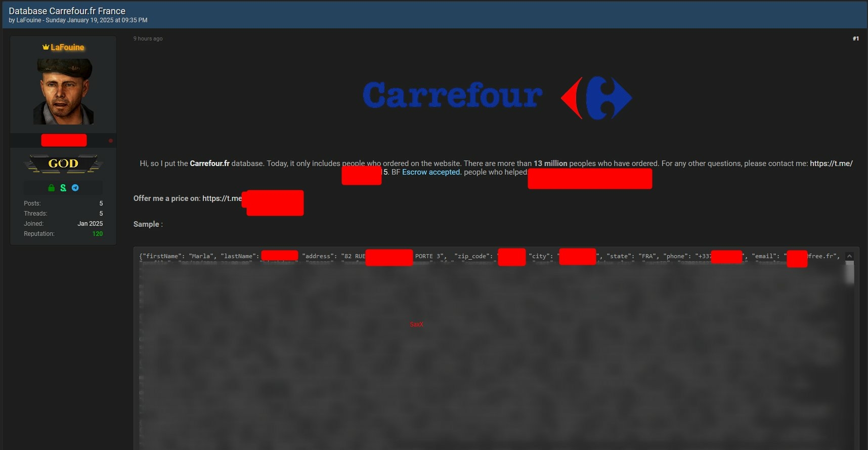This screenshot has width=868, height=450.
Task: Click the "state": "FRA" sample text
Action: (631, 256)
